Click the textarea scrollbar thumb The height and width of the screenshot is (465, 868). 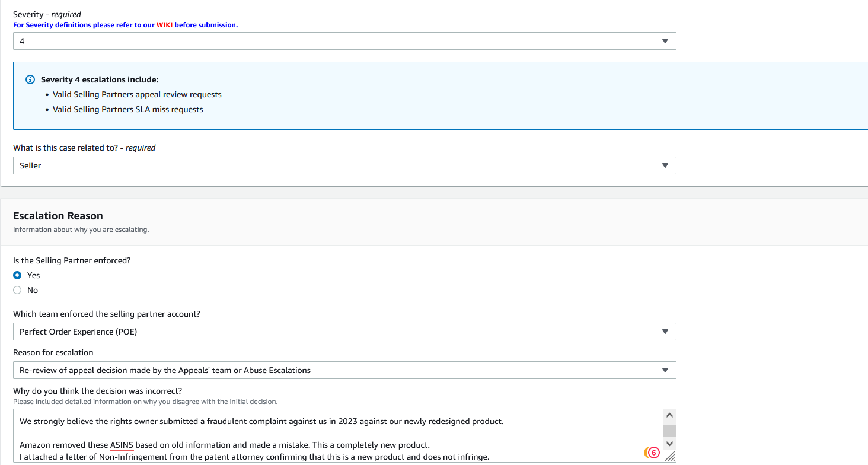point(669,431)
